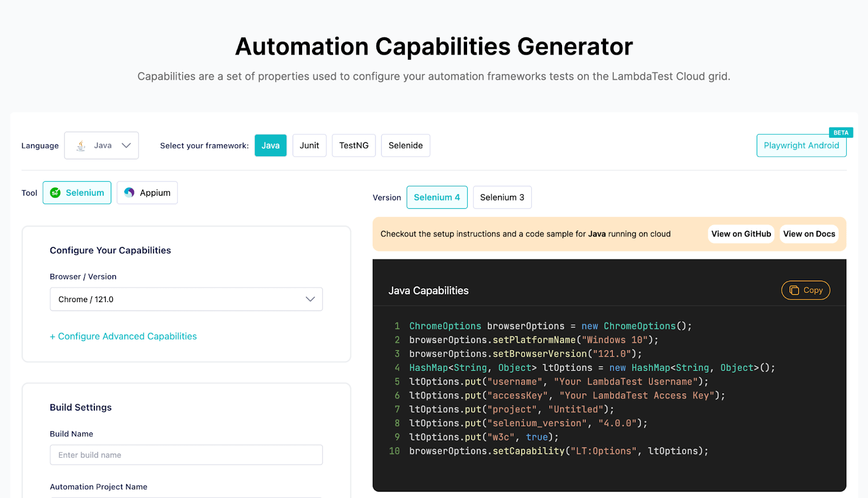Switch framework to Junit
This screenshot has height=498, width=868.
click(x=309, y=145)
